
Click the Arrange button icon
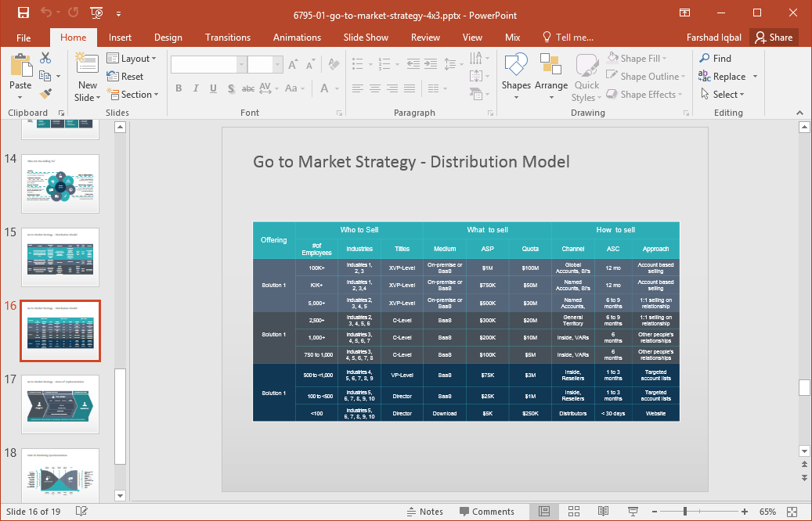[x=551, y=78]
